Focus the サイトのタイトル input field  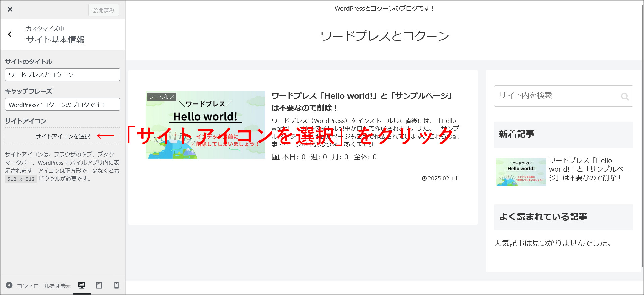coord(63,75)
